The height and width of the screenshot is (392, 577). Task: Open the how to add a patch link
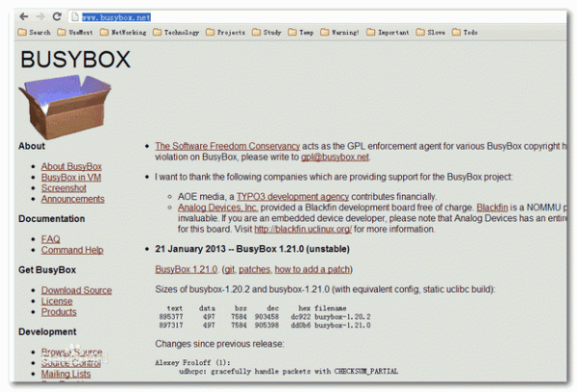click(313, 270)
